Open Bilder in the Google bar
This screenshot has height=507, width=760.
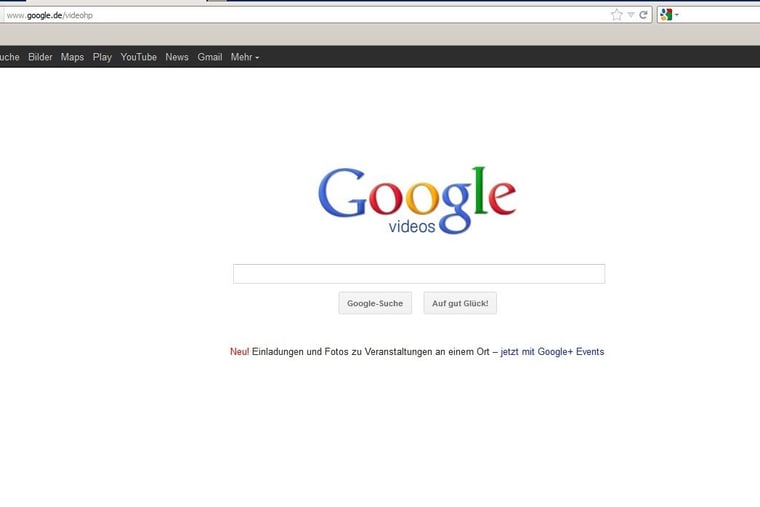tap(40, 57)
